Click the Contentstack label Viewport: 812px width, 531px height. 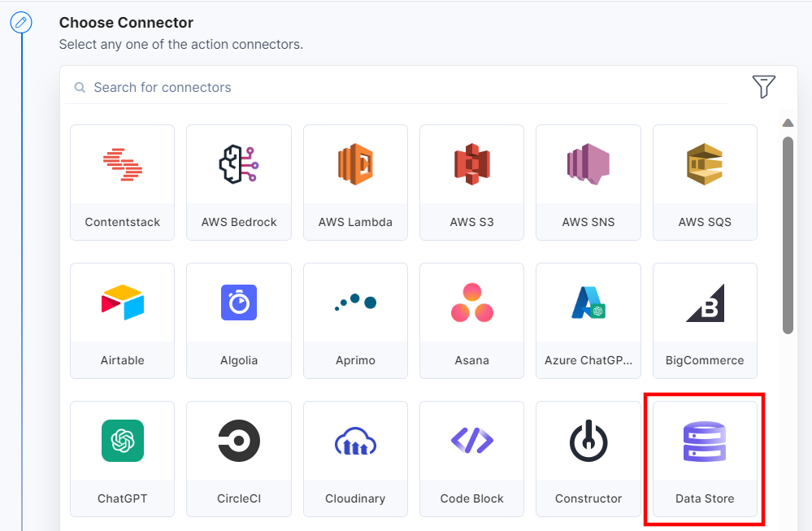click(x=122, y=222)
